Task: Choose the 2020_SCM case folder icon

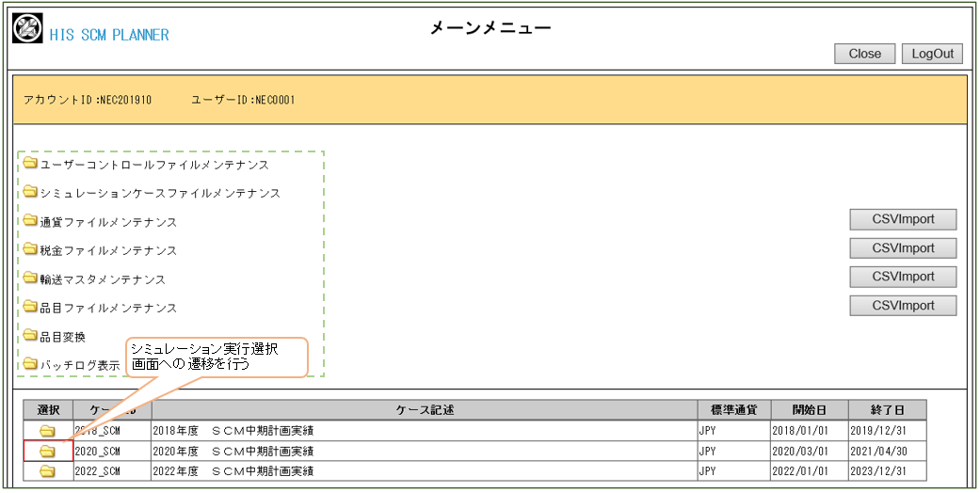Action: coord(47,452)
